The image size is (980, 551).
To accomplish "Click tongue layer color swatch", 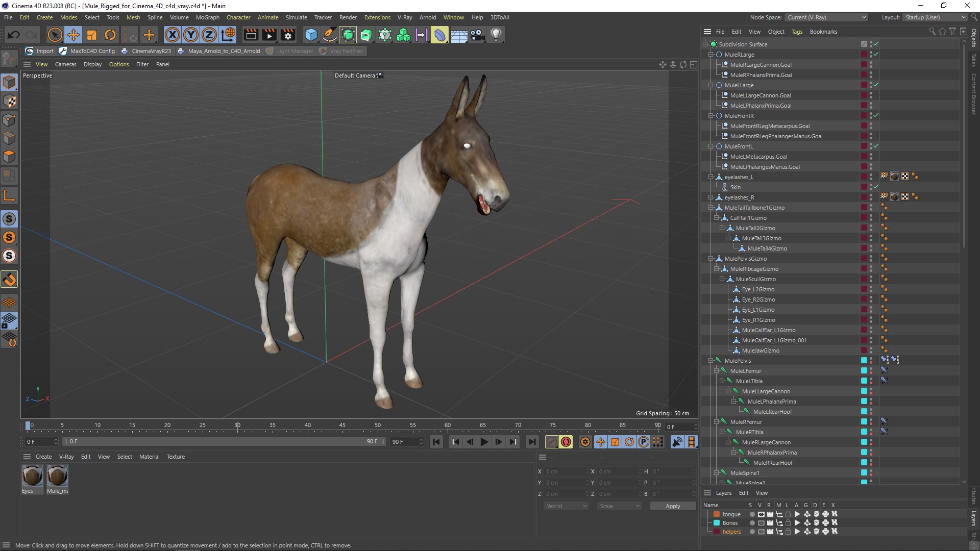I will coord(717,514).
